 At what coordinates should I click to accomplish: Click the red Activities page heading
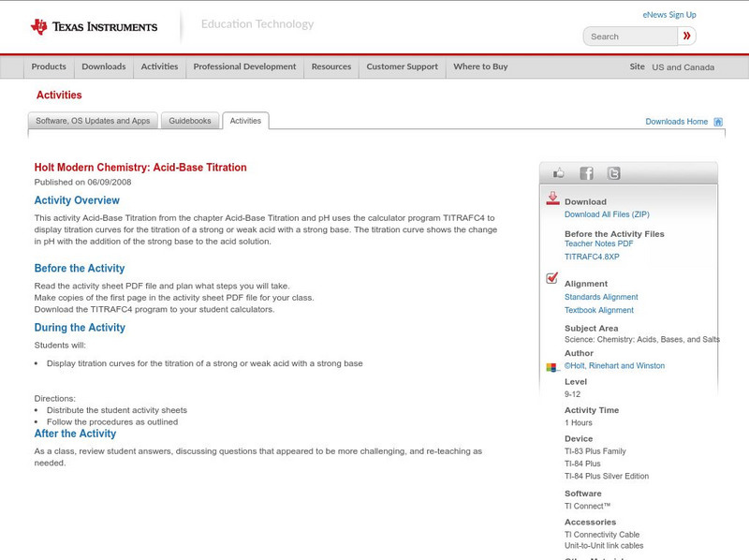click(x=59, y=96)
